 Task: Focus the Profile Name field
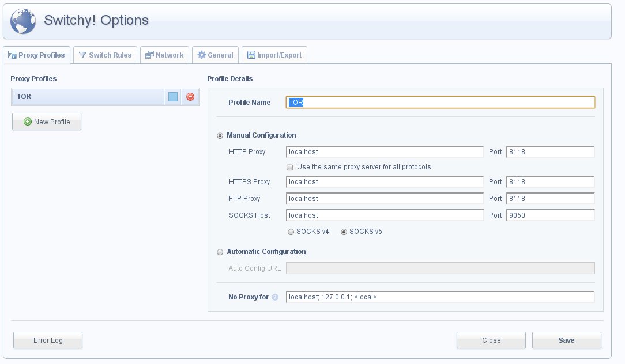[440, 103]
